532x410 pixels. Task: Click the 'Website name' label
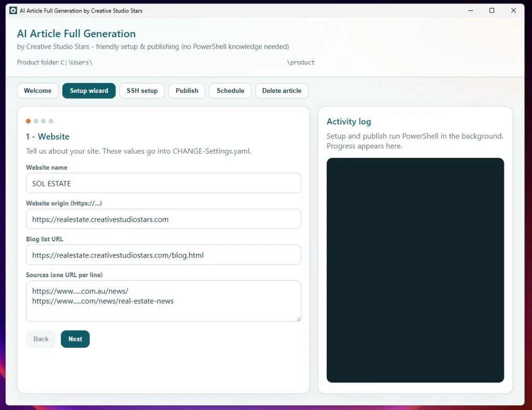click(46, 168)
